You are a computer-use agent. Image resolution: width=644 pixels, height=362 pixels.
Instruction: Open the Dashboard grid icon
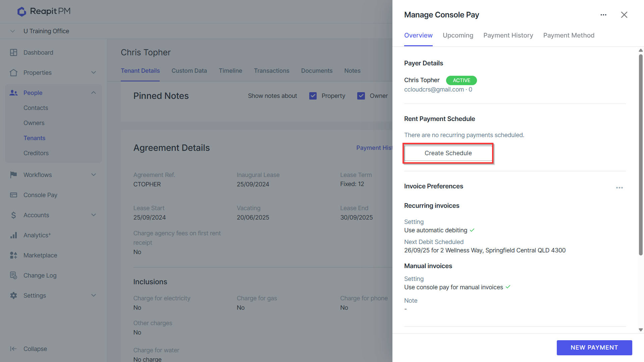[x=13, y=53]
